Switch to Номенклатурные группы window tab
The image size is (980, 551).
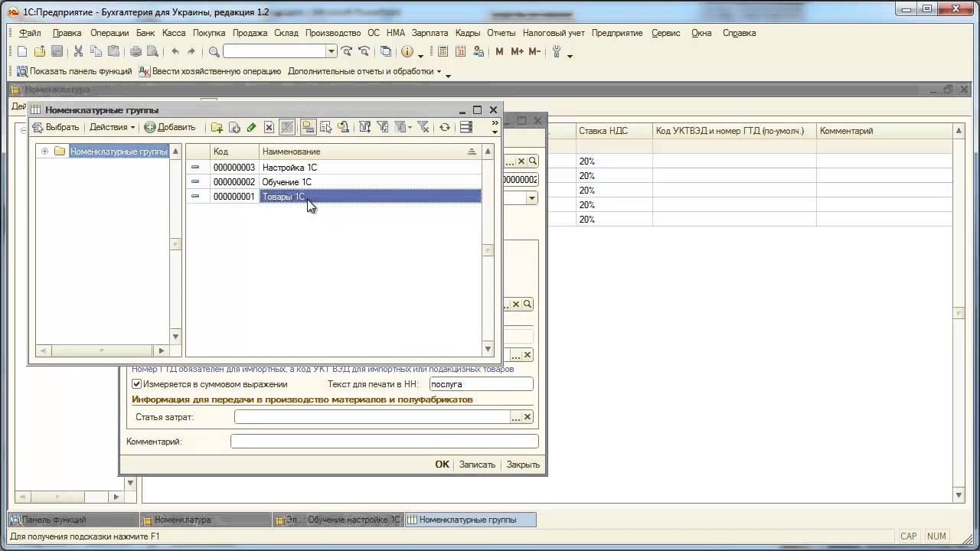pyautogui.click(x=470, y=520)
